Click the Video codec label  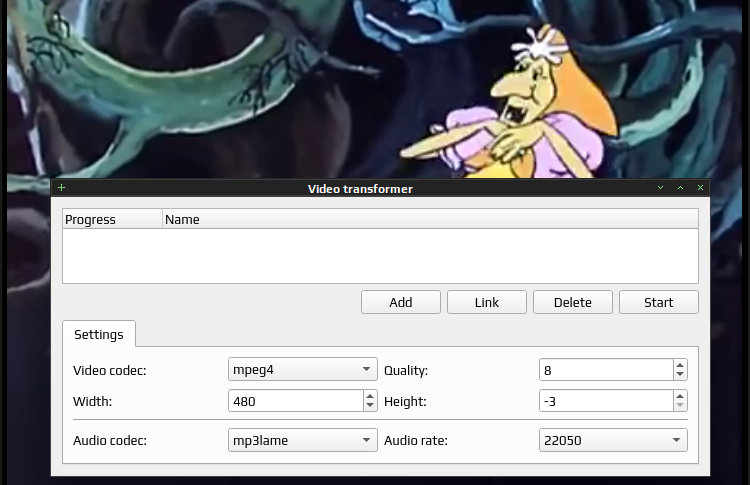(x=110, y=371)
